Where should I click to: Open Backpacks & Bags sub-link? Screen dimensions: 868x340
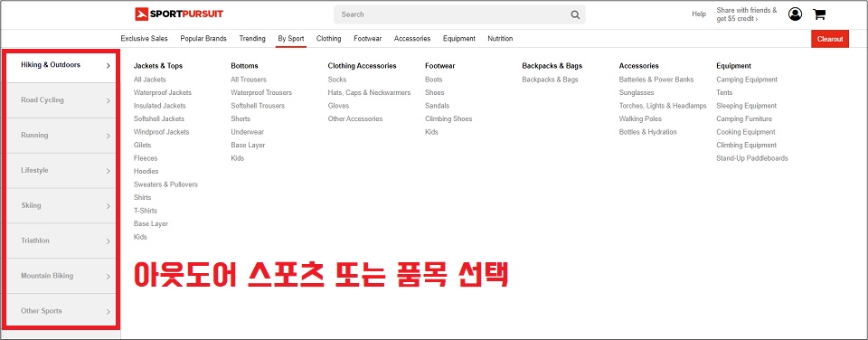pyautogui.click(x=550, y=80)
